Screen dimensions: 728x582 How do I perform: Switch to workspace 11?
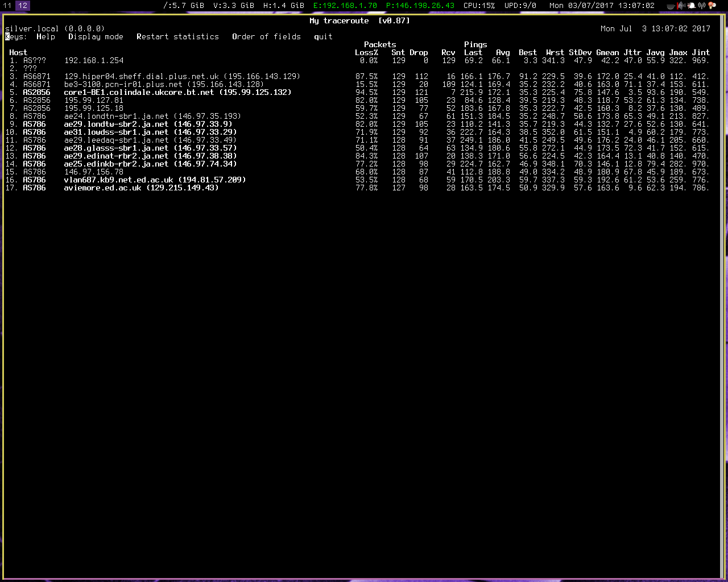[x=7, y=6]
